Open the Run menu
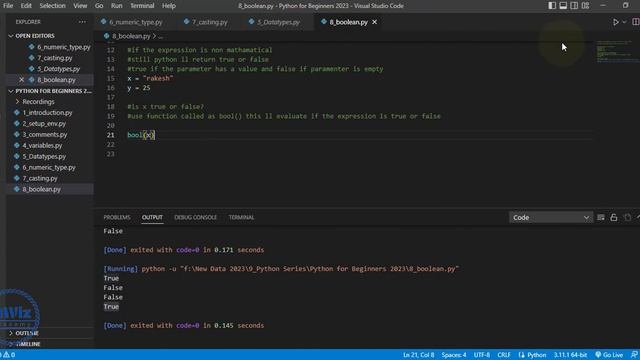Image resolution: width=640 pixels, height=360 pixels. pyautogui.click(x=117, y=6)
